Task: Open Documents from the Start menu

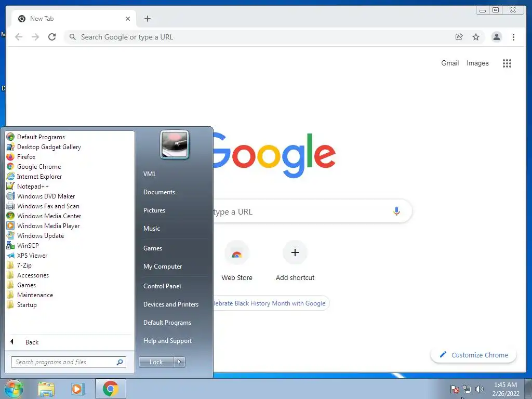Action: 159,192
